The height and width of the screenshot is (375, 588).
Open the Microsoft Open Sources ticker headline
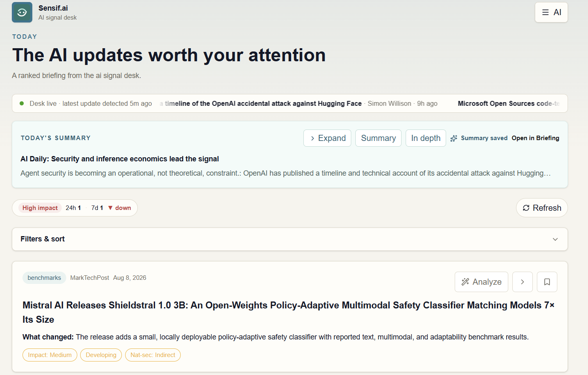point(508,104)
